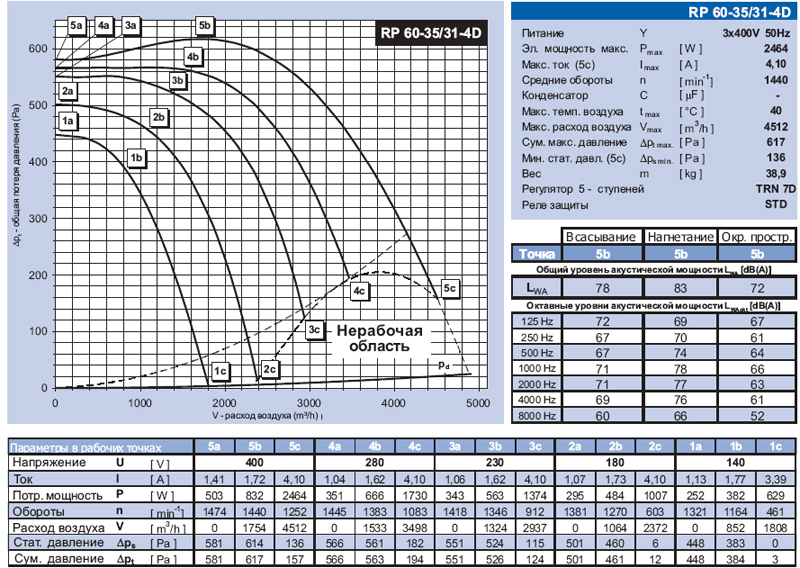Select the 125 Hz row label

(x=534, y=321)
